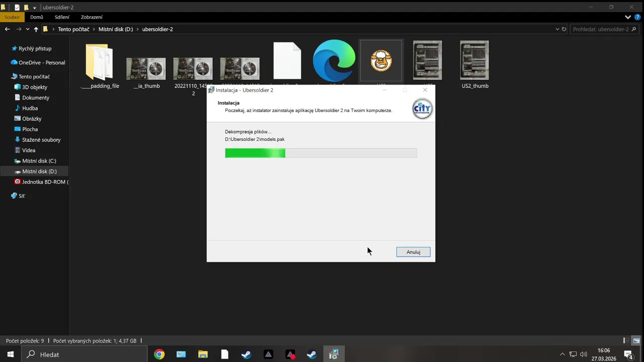
Task: Click the search box Prohledat ubersoldier-2
Action: coord(605,29)
